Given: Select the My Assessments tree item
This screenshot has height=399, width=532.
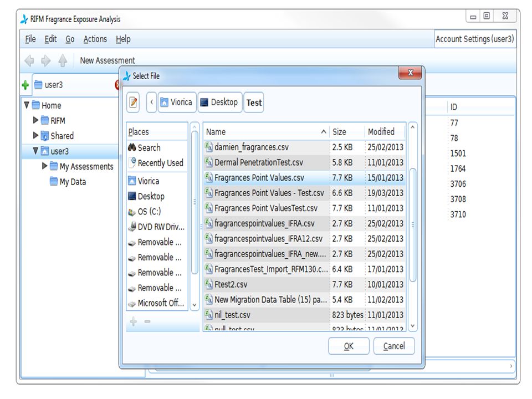Looking at the screenshot, I should (86, 166).
